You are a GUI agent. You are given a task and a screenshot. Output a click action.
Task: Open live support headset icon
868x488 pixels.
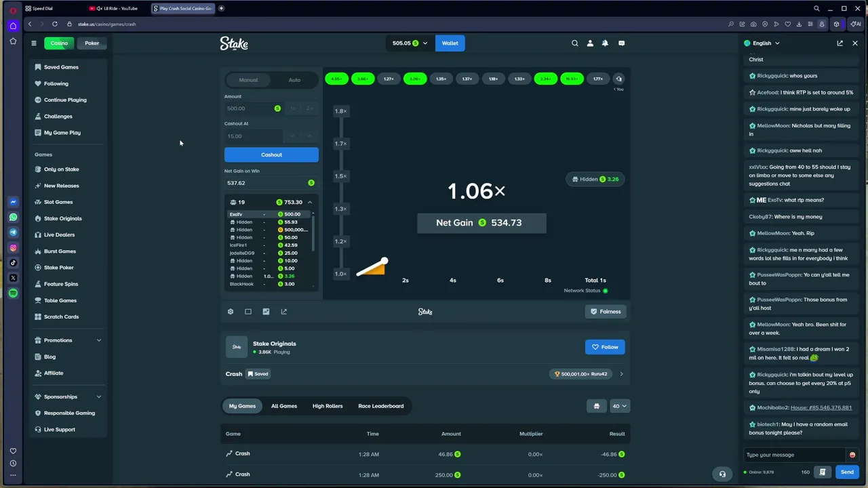coord(722,474)
